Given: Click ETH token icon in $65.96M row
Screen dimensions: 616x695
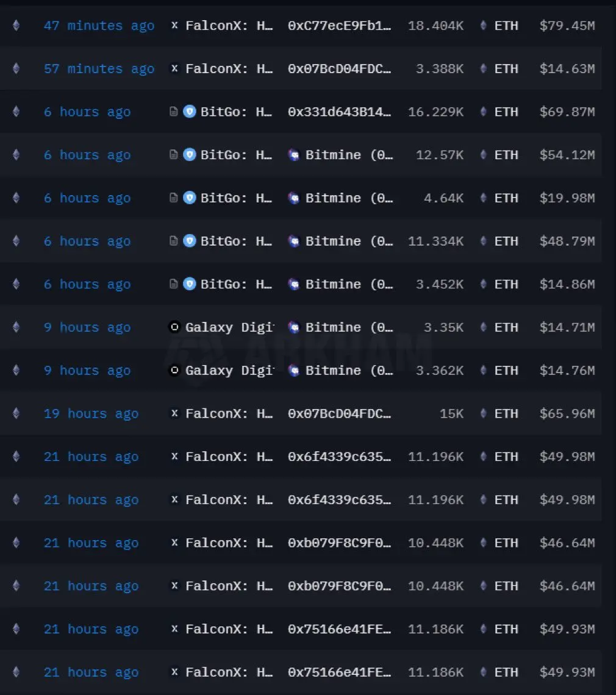Looking at the screenshot, I should point(484,413).
